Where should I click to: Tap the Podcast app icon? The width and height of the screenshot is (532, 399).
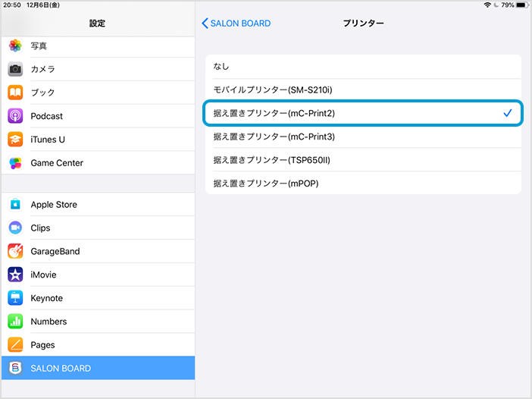15,116
